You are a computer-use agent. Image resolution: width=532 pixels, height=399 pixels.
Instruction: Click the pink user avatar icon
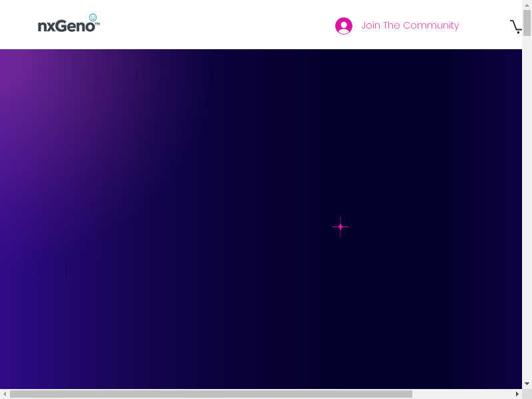[x=344, y=26]
